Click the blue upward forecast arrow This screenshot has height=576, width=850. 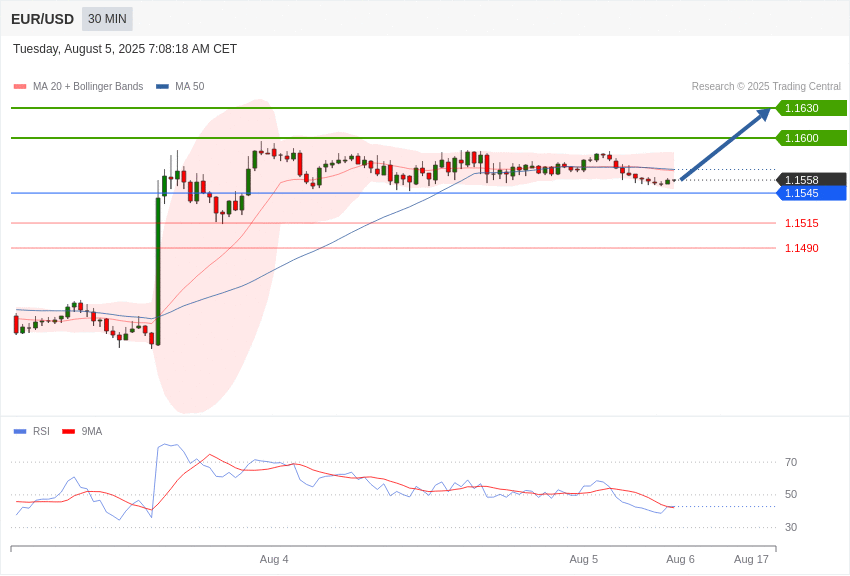(x=725, y=144)
